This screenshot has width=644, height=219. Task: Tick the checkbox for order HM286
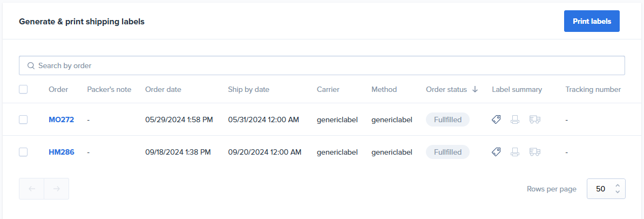click(x=23, y=152)
